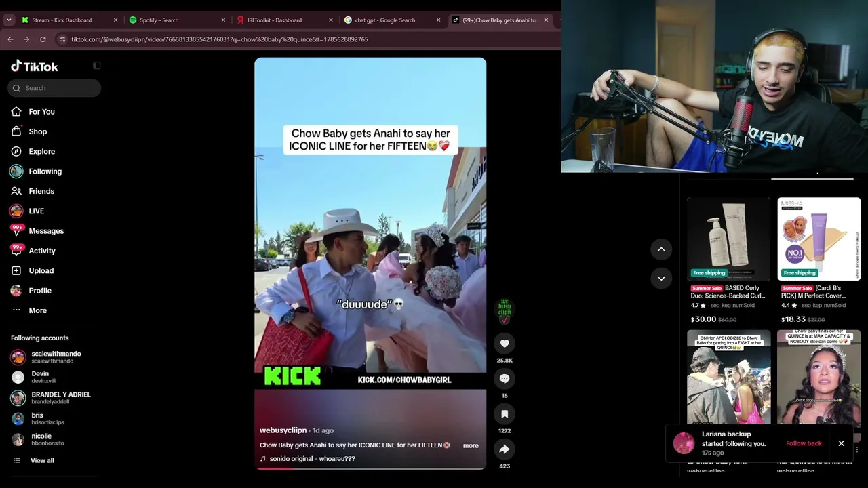The height and width of the screenshot is (488, 868).
Task: Click the TikTok search field
Action: [x=54, y=88]
